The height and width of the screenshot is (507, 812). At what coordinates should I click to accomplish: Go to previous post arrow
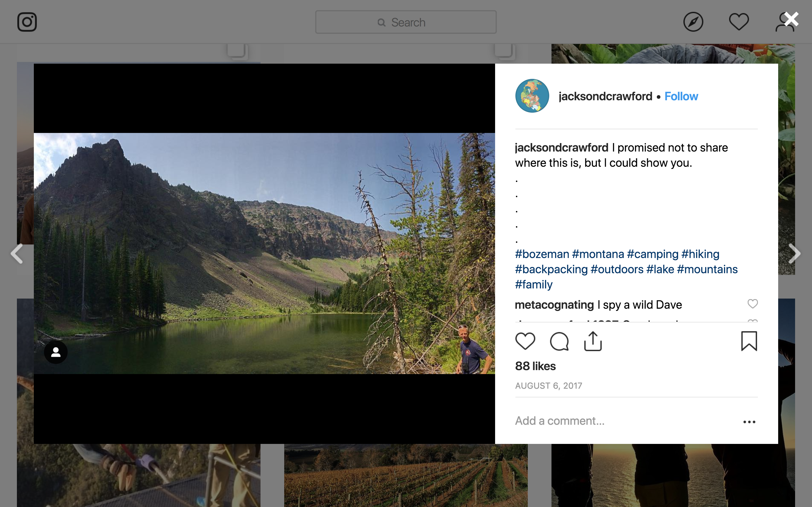click(17, 253)
